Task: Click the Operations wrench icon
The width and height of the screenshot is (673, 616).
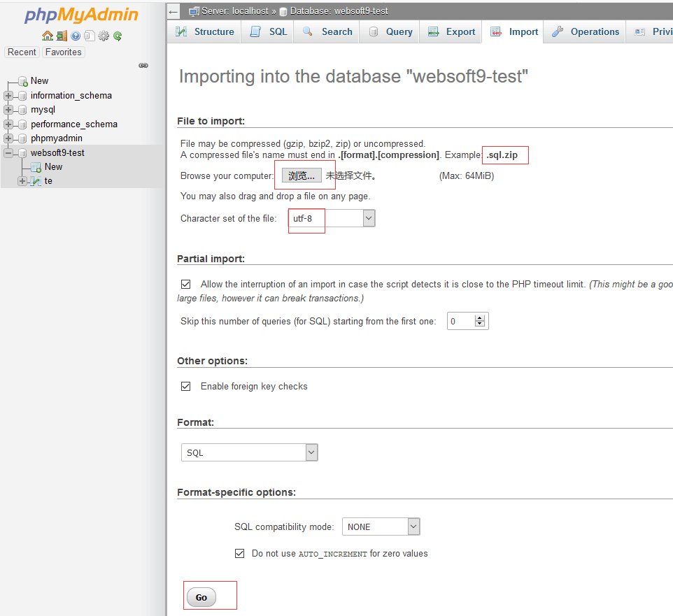Action: pos(558,31)
